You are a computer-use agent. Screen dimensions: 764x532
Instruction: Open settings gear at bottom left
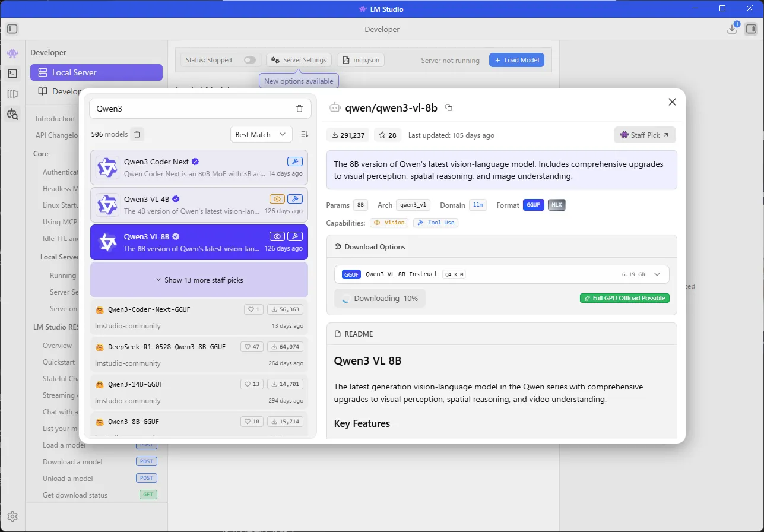tap(12, 517)
